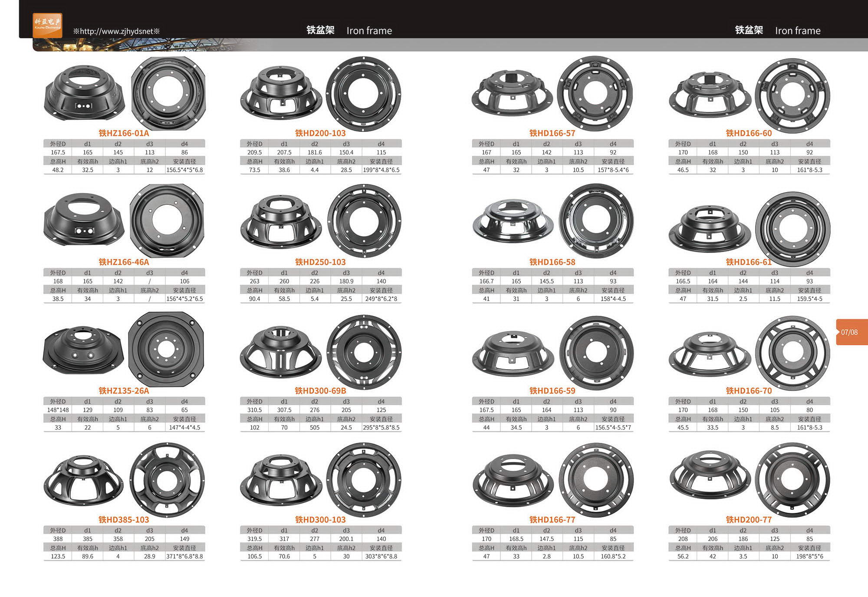868x597 pixels.
Task: Select HD166-58 side view chrome frame photo
Action: click(513, 221)
